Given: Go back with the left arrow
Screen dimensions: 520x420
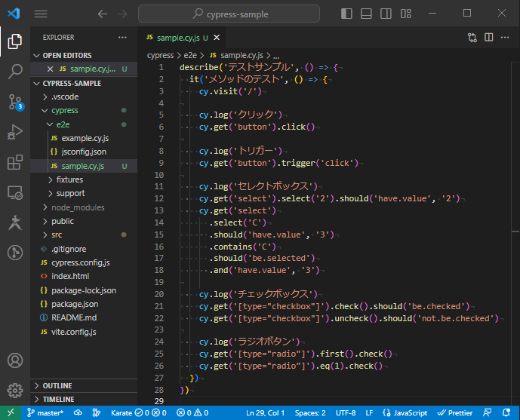Looking at the screenshot, I should (103, 14).
